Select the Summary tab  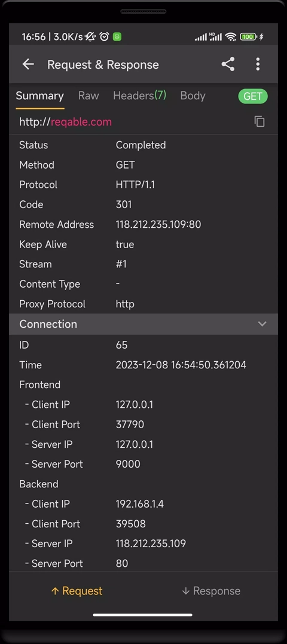click(40, 96)
